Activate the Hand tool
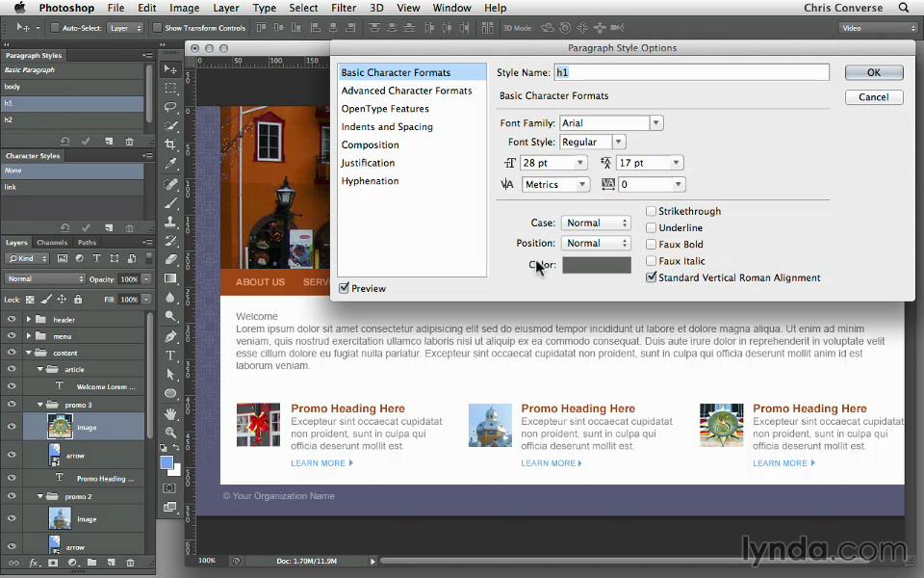924x578 pixels. [170, 413]
